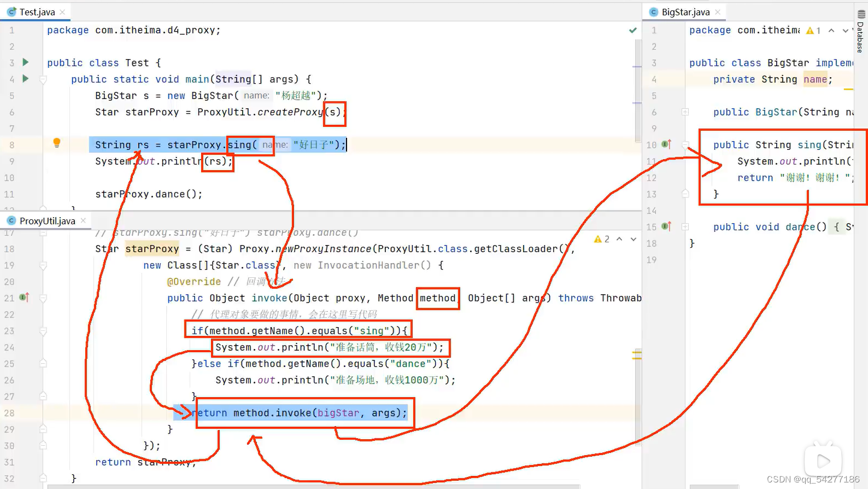Close the BigStar.java tab
Screen dimensions: 868x489
(718, 12)
